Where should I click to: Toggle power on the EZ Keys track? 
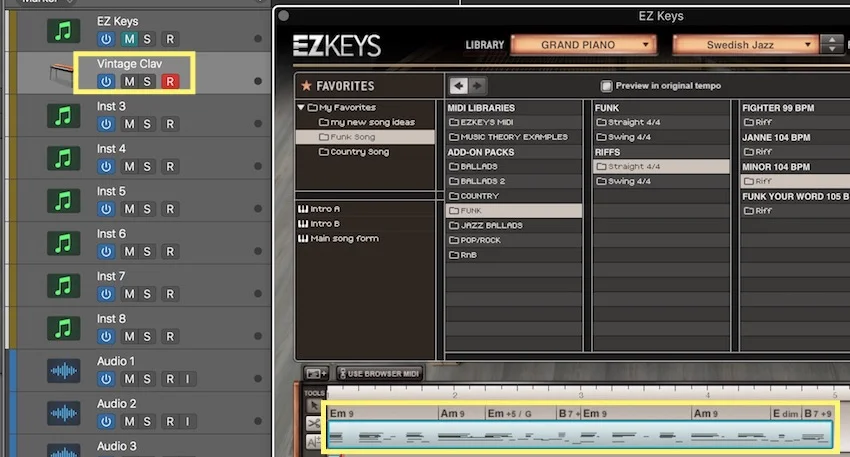click(x=106, y=39)
